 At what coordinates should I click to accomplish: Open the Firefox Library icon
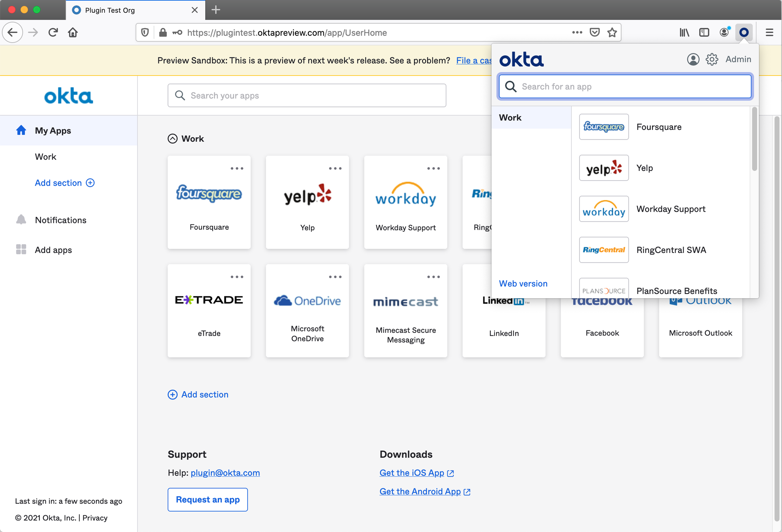click(684, 33)
